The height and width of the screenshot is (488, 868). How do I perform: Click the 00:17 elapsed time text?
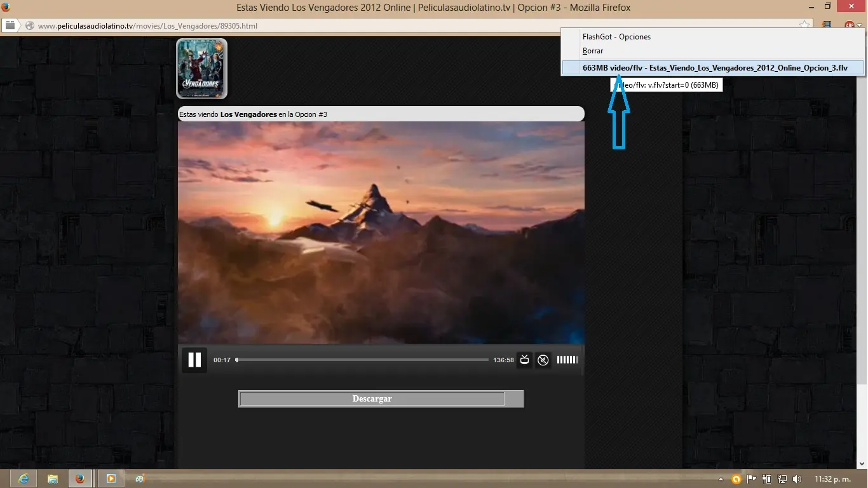pos(222,360)
